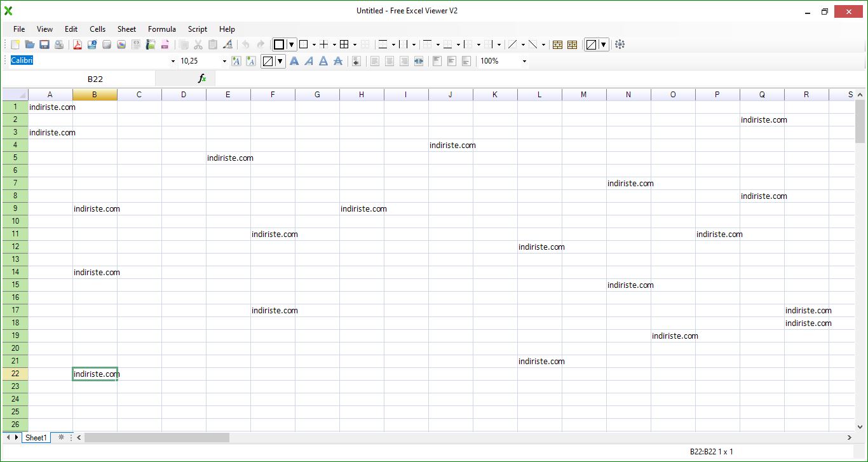Click the select-all corner button

[15, 95]
